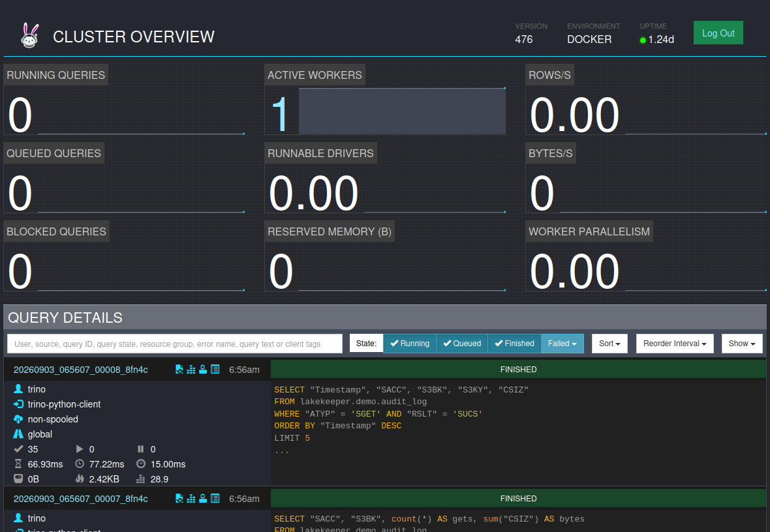The height and width of the screenshot is (532, 770).
Task: Click the gauge icon beside 15.00ms
Action: coord(141,464)
